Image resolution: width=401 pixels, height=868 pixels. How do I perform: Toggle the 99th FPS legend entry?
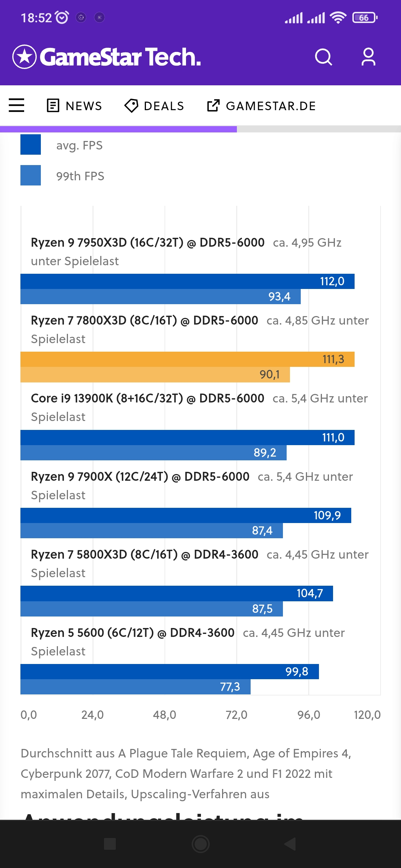pyautogui.click(x=62, y=175)
